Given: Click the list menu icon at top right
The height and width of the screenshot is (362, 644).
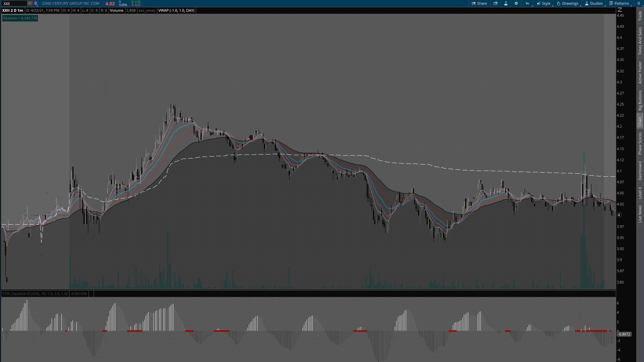Looking at the screenshot, I should (639, 3).
